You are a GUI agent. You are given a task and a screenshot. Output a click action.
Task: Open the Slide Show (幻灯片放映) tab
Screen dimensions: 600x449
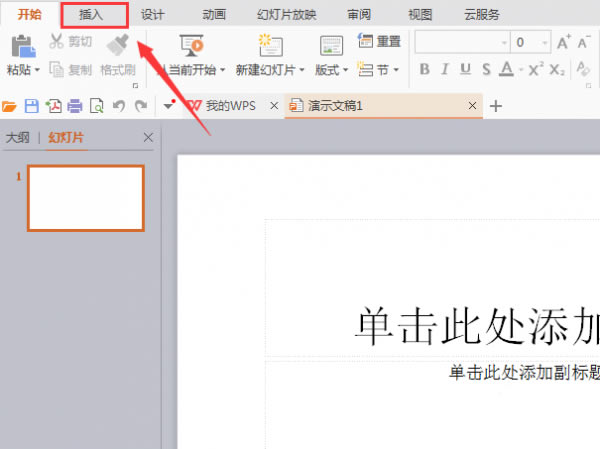tap(287, 15)
